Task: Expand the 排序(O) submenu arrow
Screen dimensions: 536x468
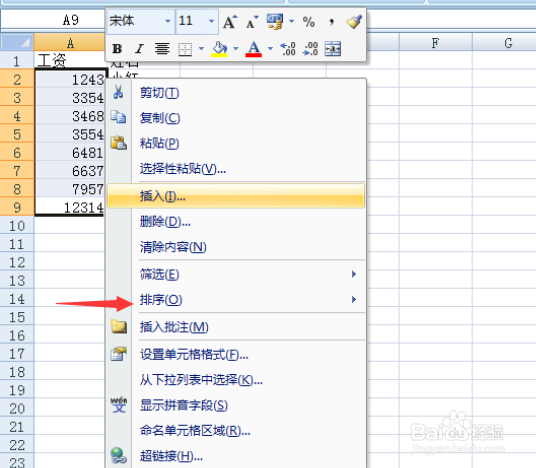Action: pos(354,299)
